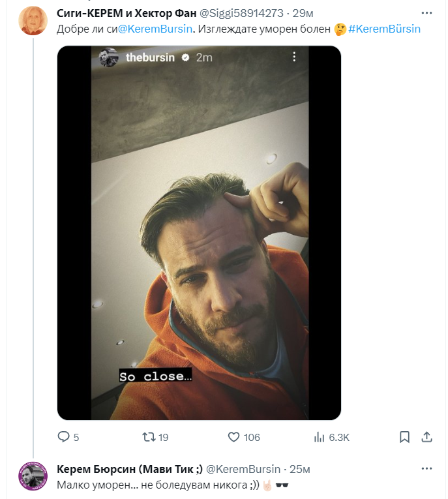Image resolution: width=448 pixels, height=499 pixels.
Task: Toggle repost on tweet with 19 reposts
Action: pos(149,437)
